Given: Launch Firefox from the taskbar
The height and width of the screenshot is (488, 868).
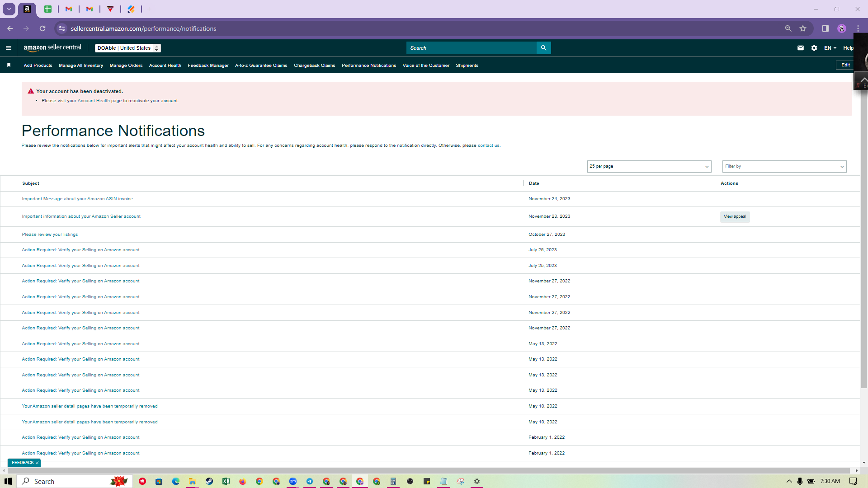Looking at the screenshot, I should coord(243,481).
